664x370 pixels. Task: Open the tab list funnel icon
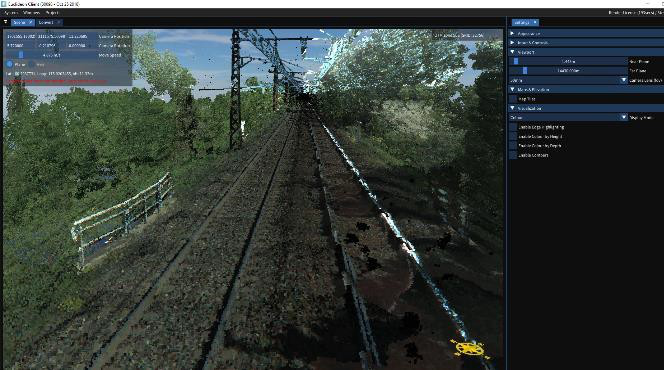tap(6, 22)
